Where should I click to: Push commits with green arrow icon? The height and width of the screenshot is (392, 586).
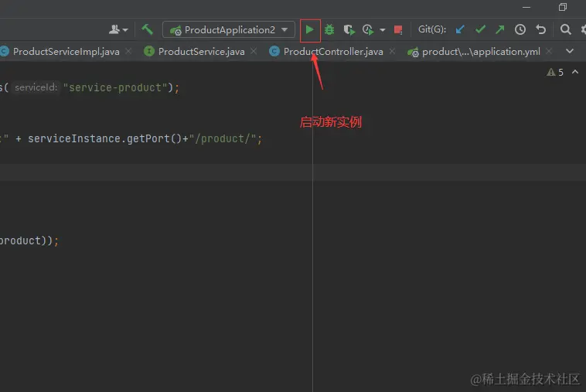tap(499, 29)
